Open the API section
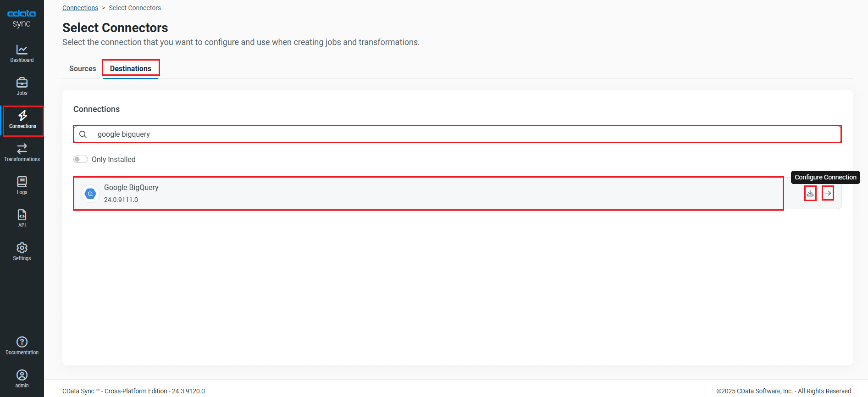 [22, 219]
